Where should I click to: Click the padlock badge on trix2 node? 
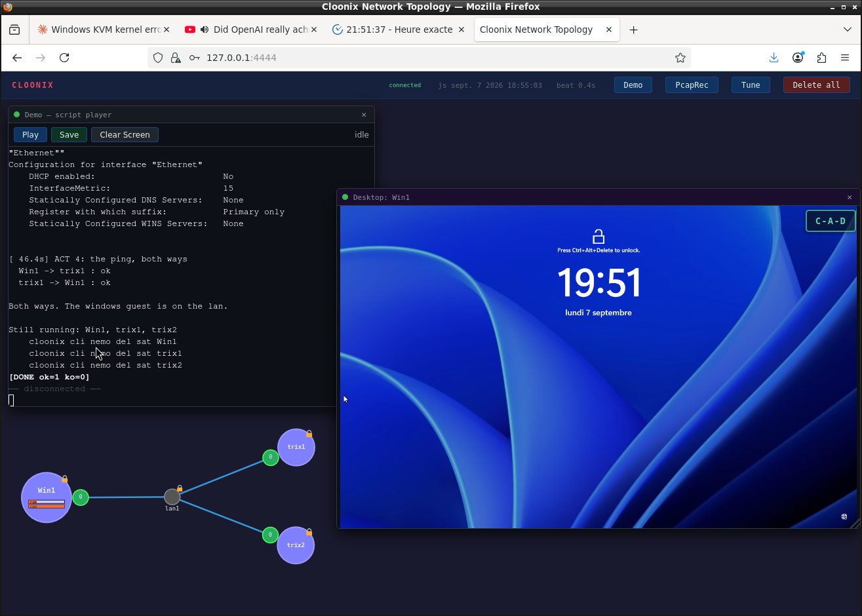pos(309,532)
